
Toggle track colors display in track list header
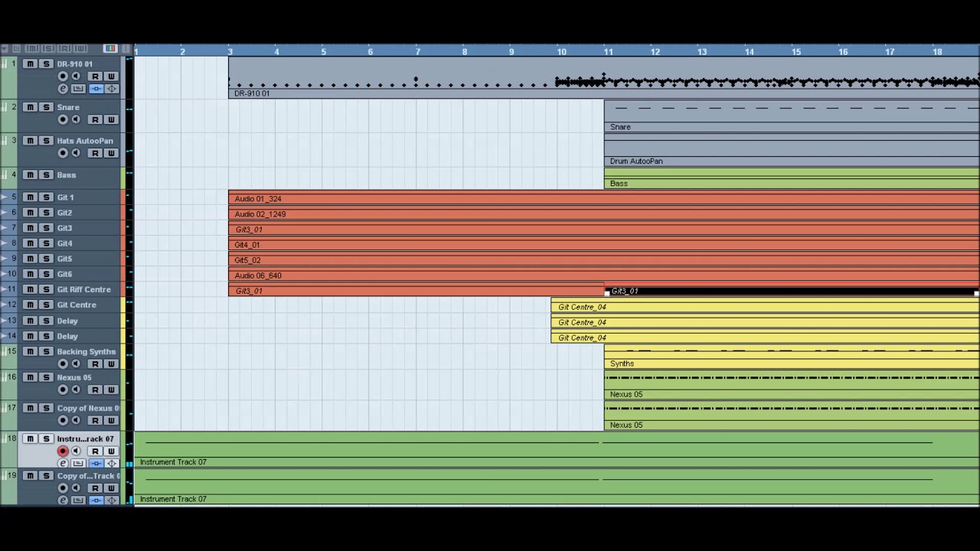(110, 48)
